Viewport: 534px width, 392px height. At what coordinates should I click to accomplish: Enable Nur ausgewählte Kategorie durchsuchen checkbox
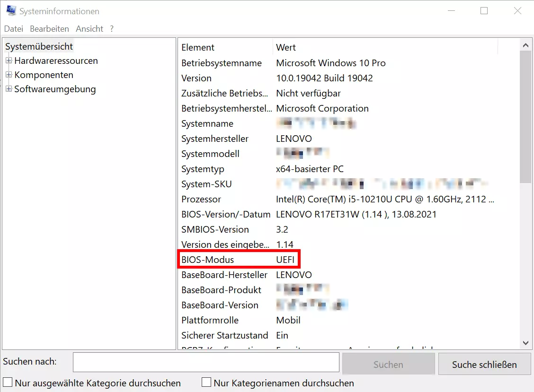pos(8,383)
